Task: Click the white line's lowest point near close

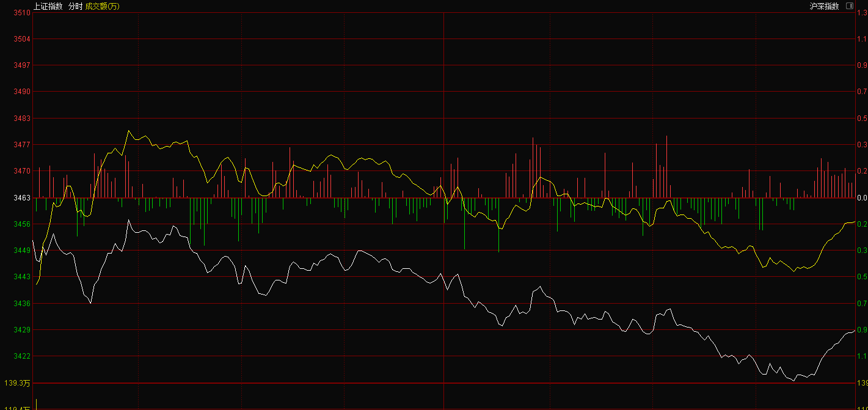Action: 793,381
